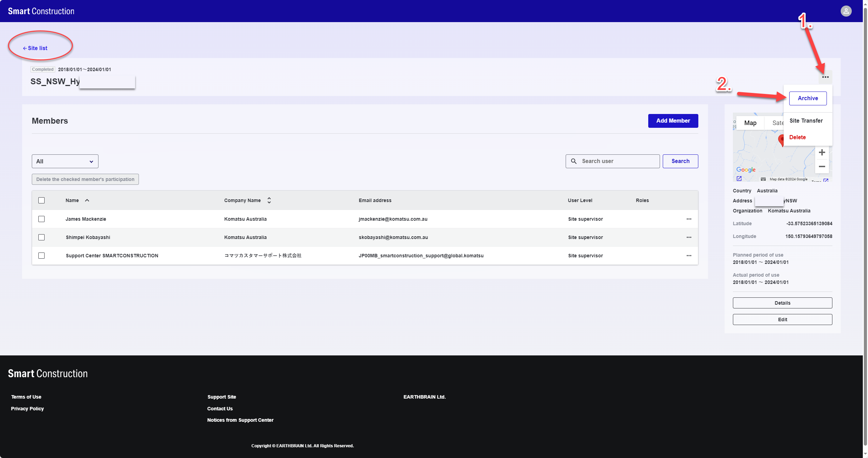Click the Latitude value -33.57523365139084
This screenshot has height=458, width=868.
(809, 223)
